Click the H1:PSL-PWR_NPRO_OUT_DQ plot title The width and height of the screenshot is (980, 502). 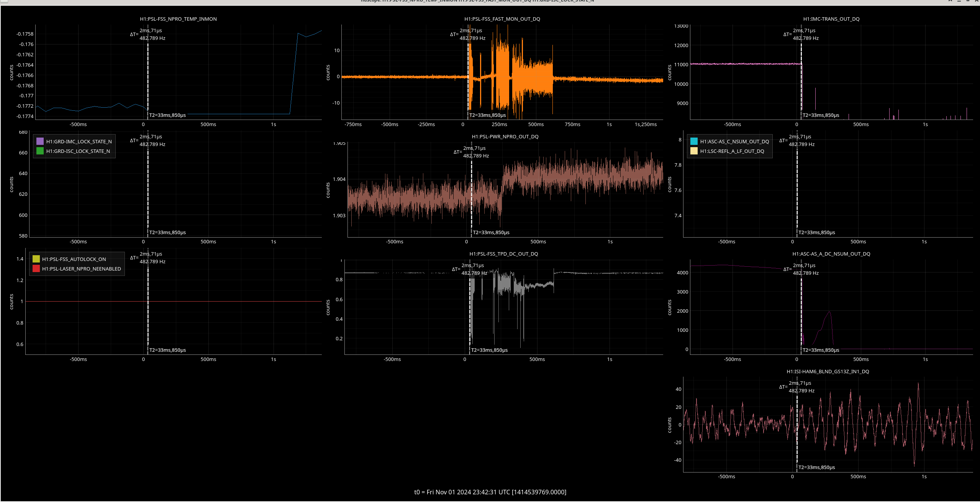point(505,136)
